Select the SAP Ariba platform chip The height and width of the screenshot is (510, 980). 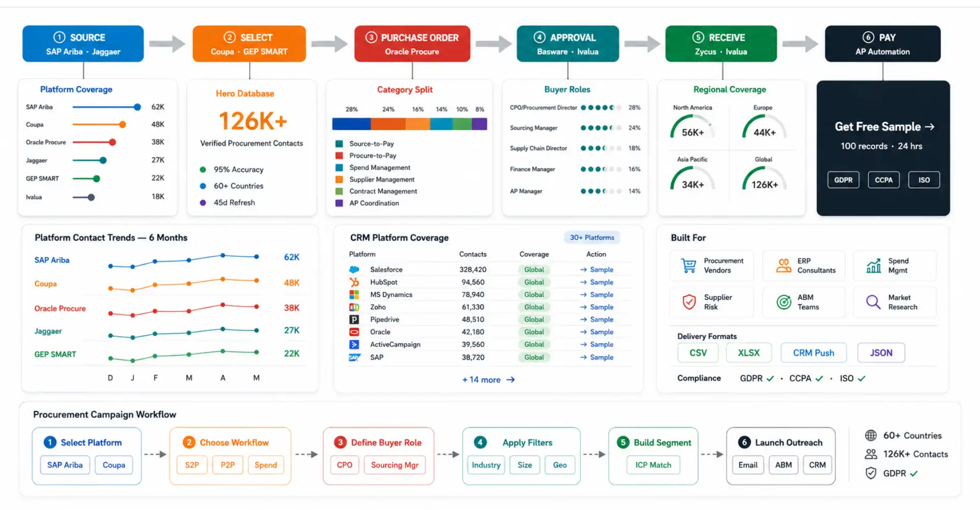click(65, 465)
